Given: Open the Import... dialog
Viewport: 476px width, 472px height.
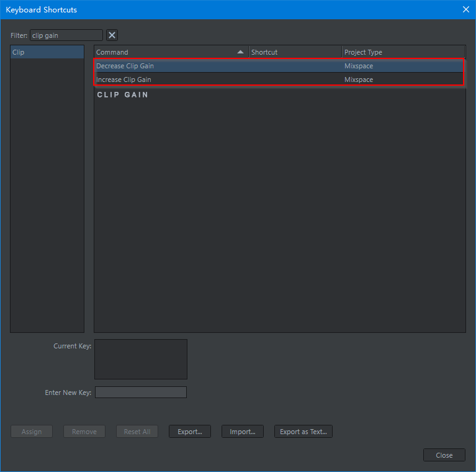Looking at the screenshot, I should 243,432.
